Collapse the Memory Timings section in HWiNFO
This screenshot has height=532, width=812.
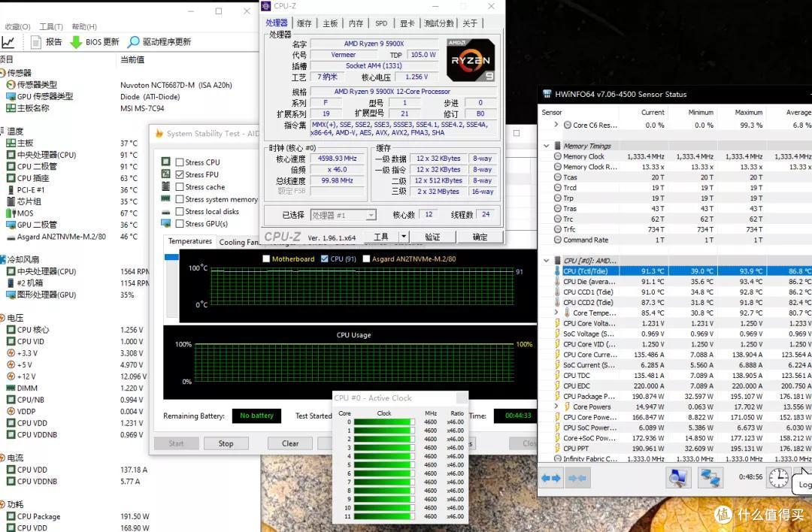(x=546, y=146)
